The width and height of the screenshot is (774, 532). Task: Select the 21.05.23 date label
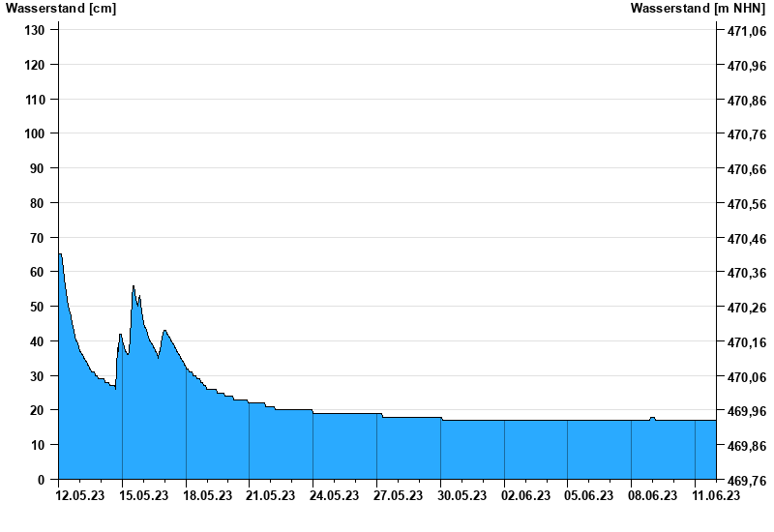(271, 495)
